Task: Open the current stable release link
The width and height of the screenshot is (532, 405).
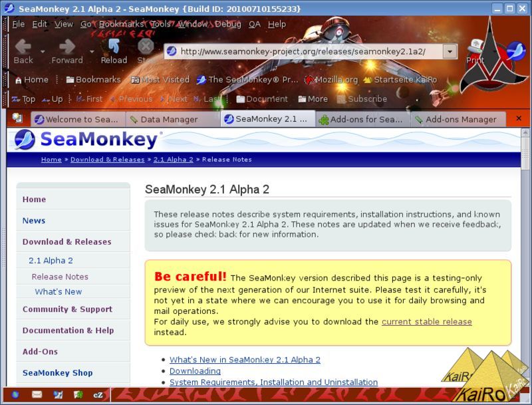Action: coord(427,322)
